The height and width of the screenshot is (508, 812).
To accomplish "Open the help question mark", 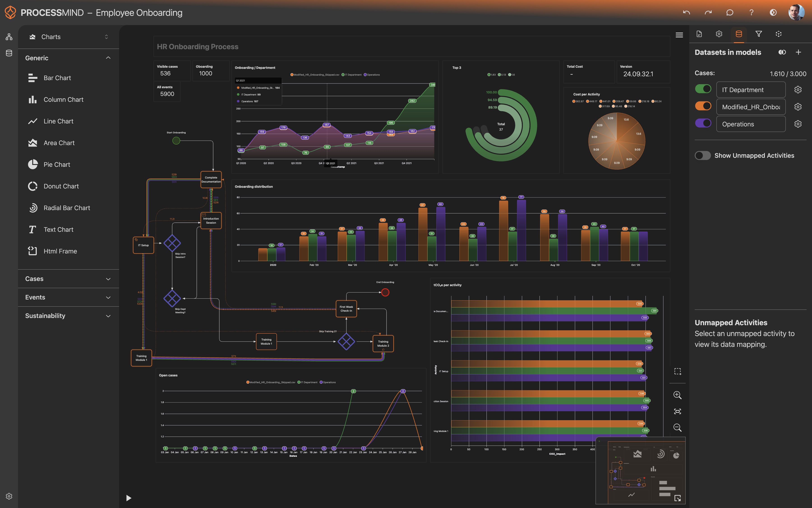I will pyautogui.click(x=752, y=12).
